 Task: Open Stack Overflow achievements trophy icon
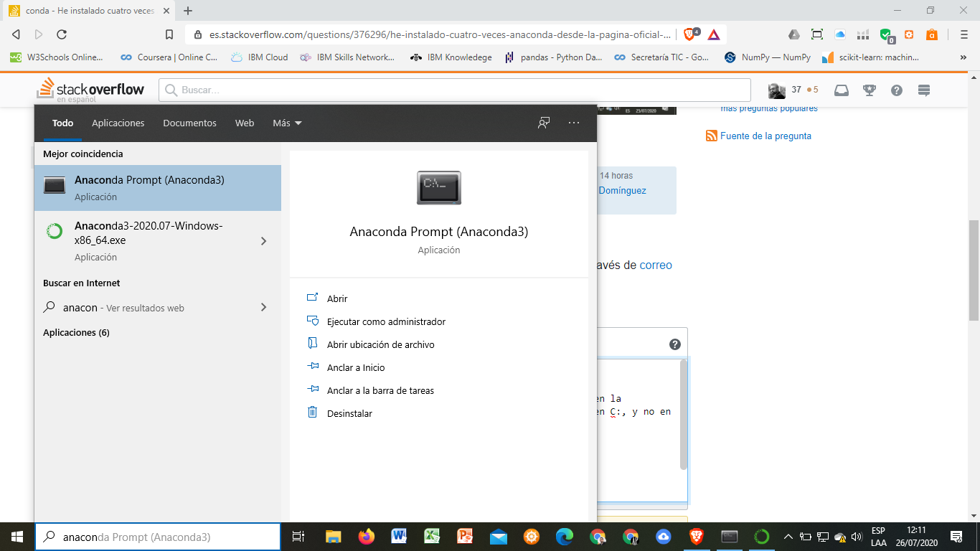pyautogui.click(x=869, y=90)
